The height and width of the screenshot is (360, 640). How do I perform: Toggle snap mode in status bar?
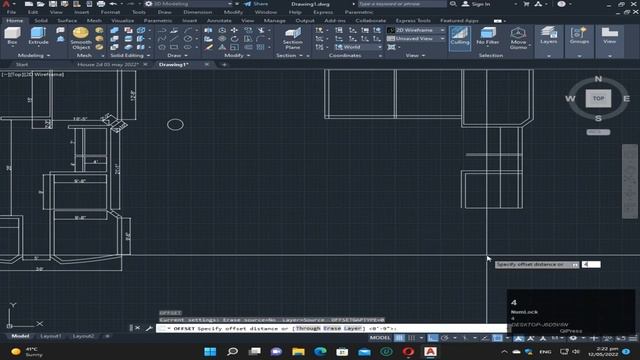[x=412, y=338]
